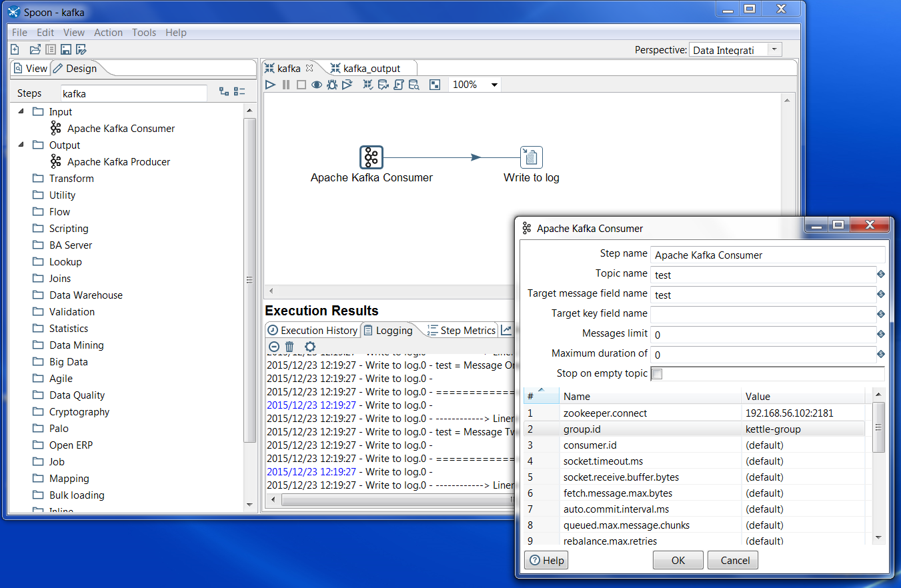Open the Step Metrics tab
The image size is (901, 588).
(462, 330)
